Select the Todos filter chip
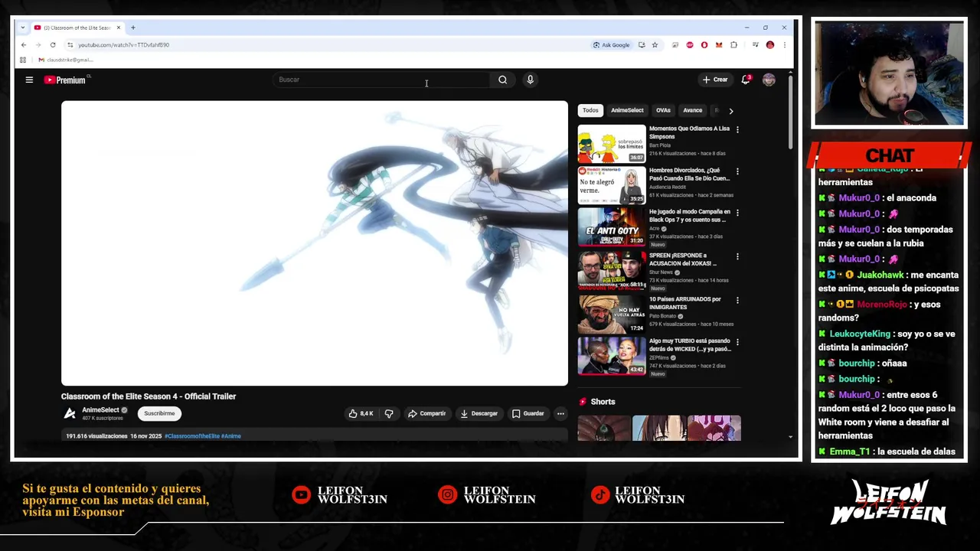The height and width of the screenshot is (551, 980). [x=590, y=110]
